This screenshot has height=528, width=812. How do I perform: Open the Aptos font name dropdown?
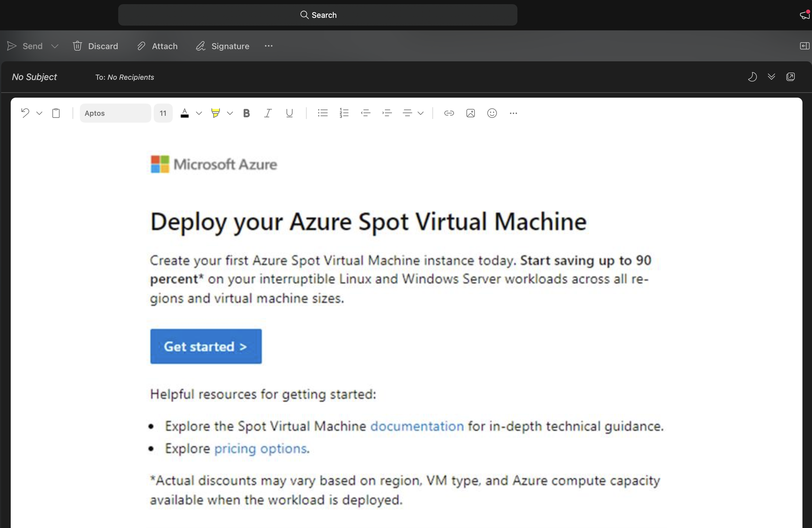[115, 113]
